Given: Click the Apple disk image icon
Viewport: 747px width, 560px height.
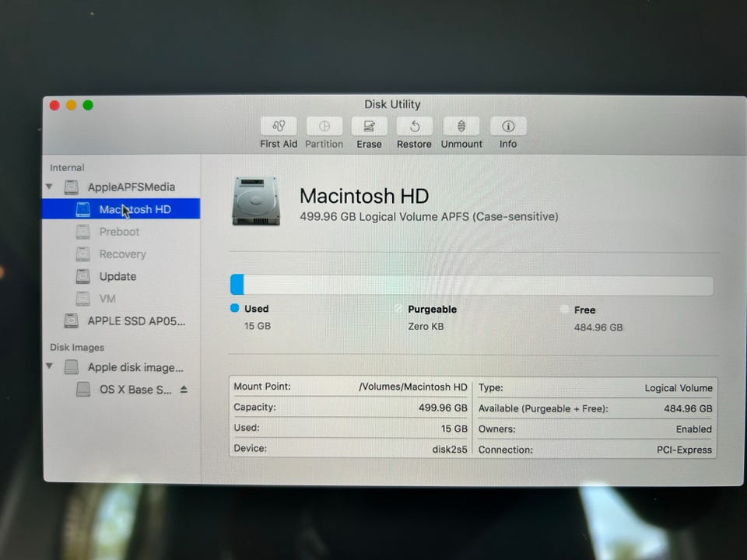Looking at the screenshot, I should (x=72, y=367).
